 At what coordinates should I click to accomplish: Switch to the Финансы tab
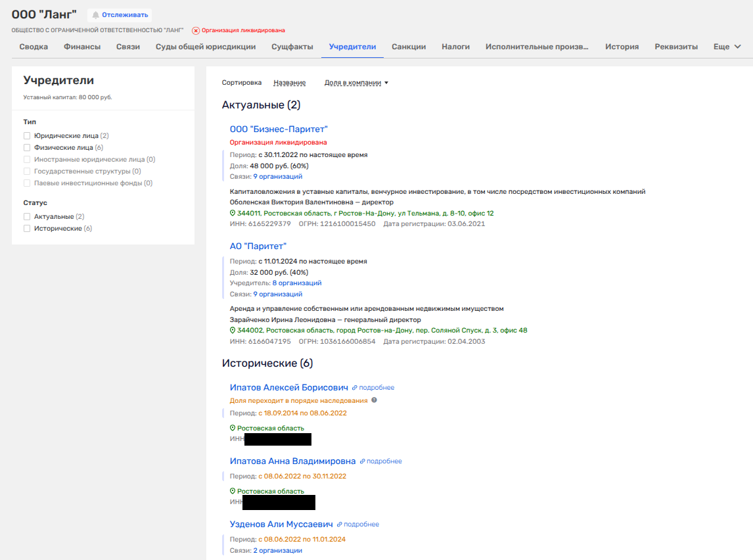coord(82,47)
